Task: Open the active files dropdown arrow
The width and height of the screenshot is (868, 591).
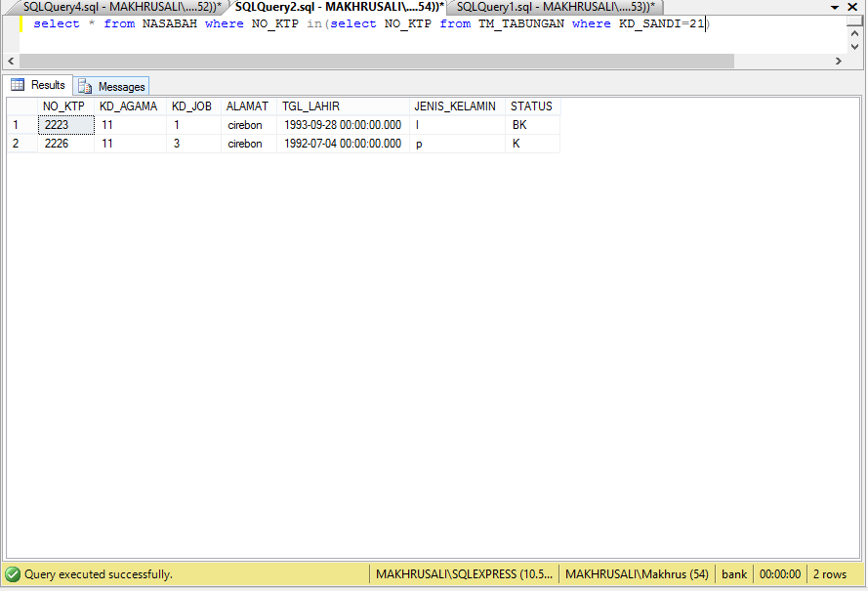Action: [x=834, y=8]
